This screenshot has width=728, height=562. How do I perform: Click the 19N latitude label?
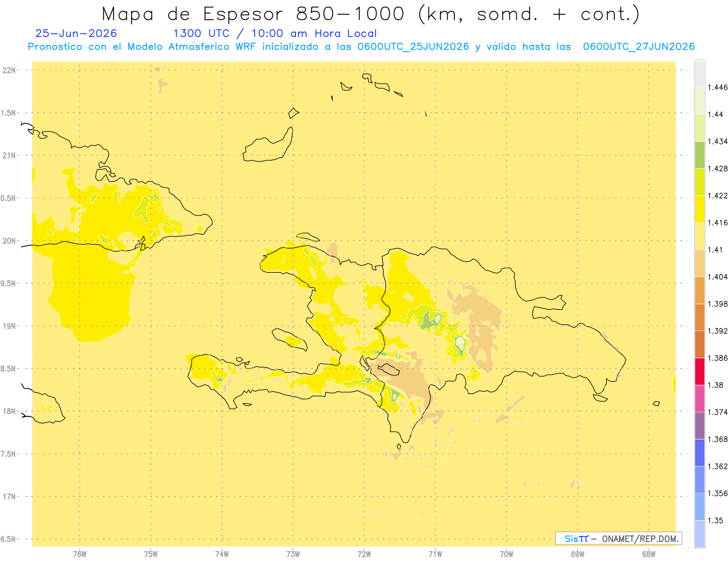click(10, 326)
